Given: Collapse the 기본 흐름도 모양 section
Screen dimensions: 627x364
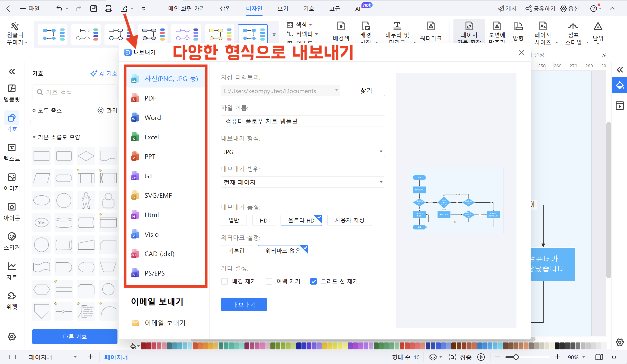Looking at the screenshot, I should tap(34, 137).
